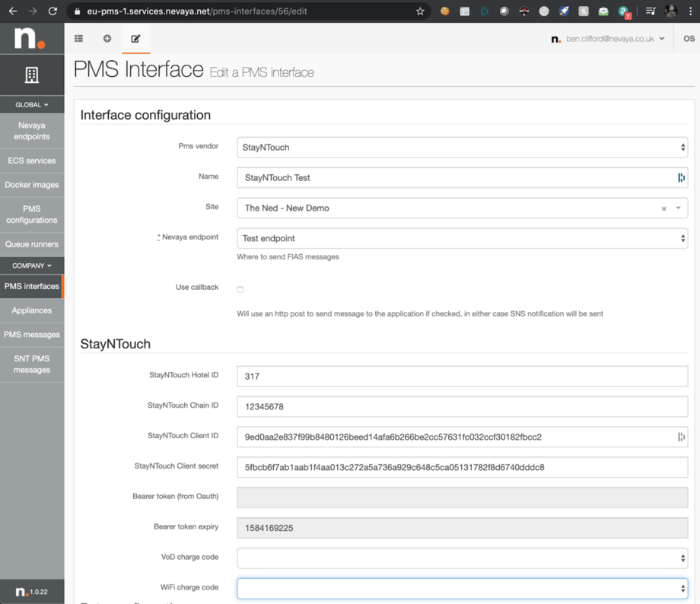Click the StayNTouch Chain ID field

click(x=462, y=407)
